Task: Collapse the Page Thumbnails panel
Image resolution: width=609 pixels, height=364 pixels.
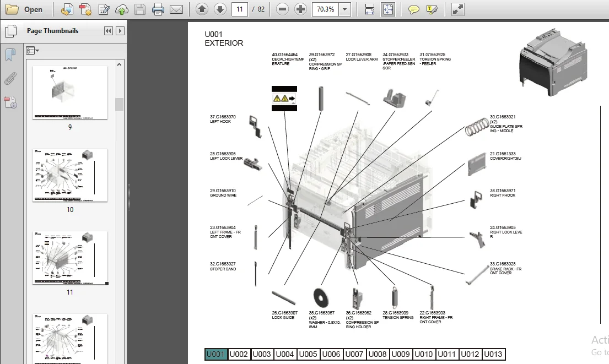Action: click(x=109, y=31)
